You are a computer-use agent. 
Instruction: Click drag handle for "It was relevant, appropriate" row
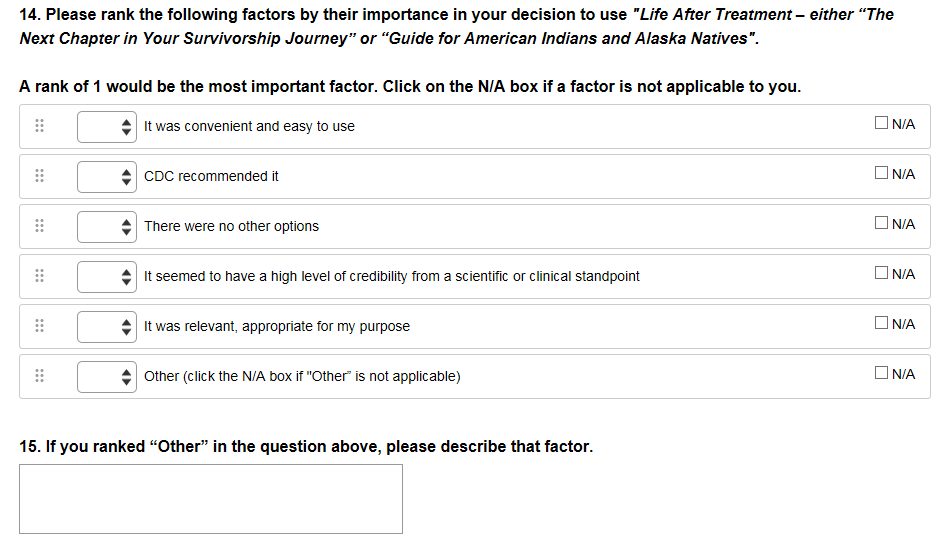[39, 326]
